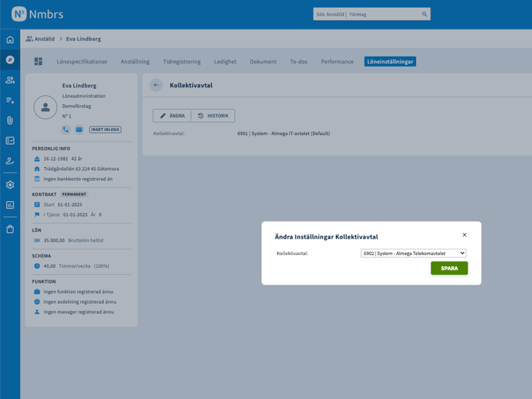
Task: Click the HISTORIK button
Action: (213, 116)
